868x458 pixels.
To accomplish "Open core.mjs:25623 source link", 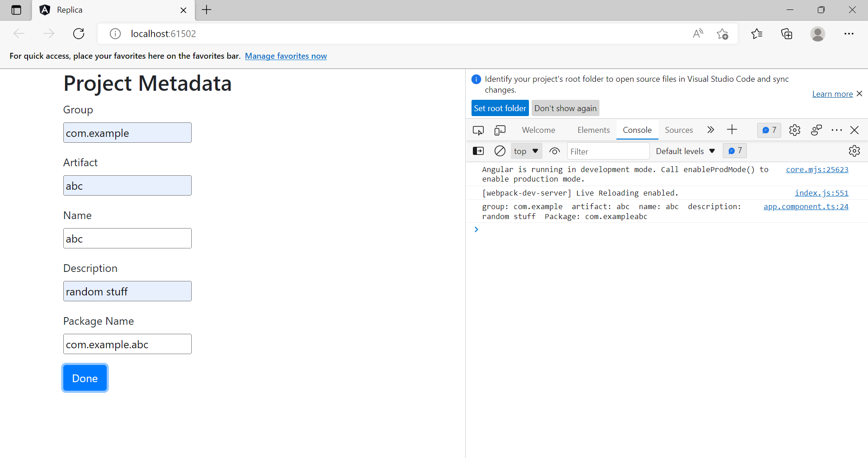I will click(817, 169).
